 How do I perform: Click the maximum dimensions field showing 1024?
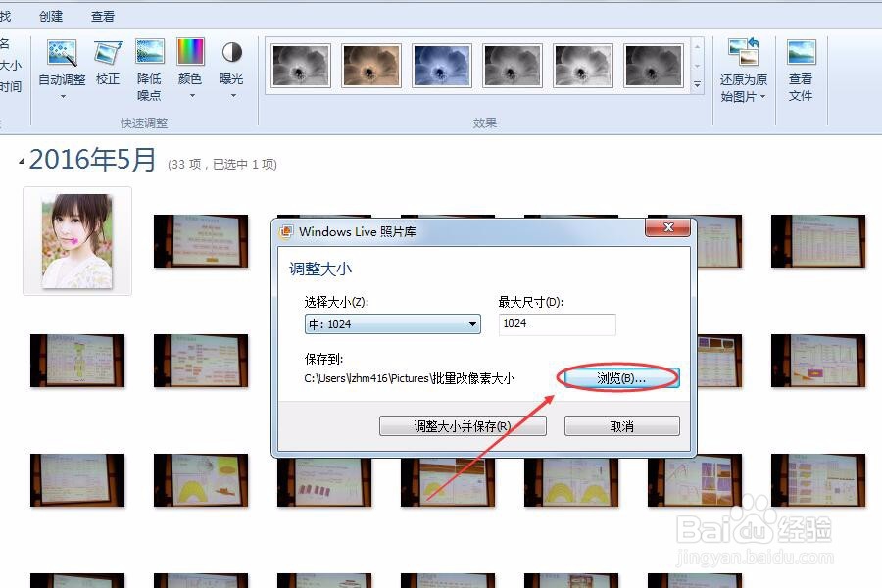pos(557,324)
